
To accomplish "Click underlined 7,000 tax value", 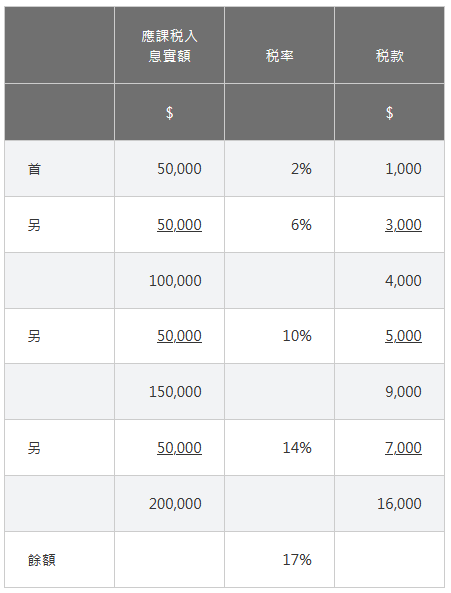I will [x=403, y=448].
